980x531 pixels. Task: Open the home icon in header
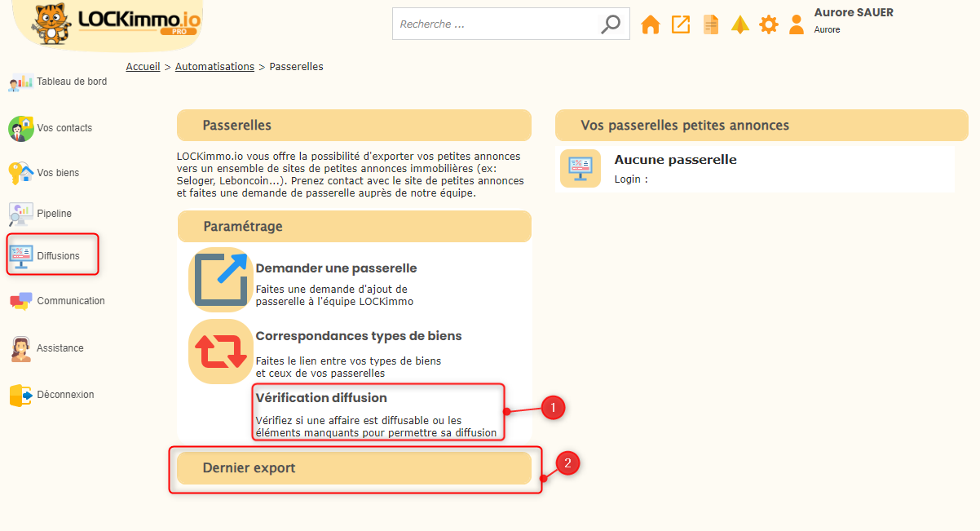coord(651,24)
